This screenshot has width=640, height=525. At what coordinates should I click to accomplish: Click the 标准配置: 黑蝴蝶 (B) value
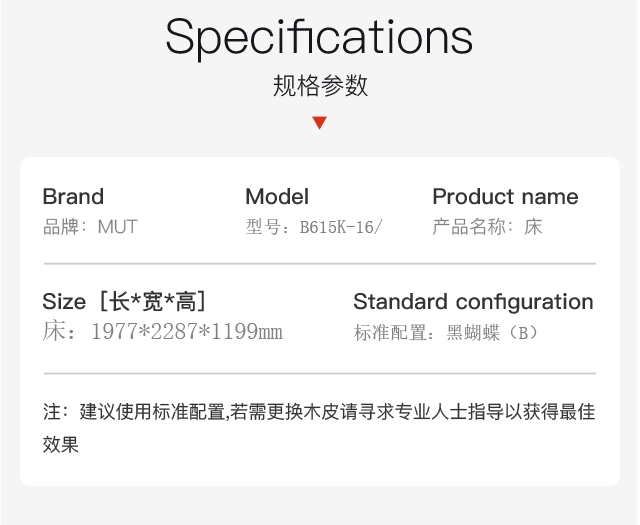[x=446, y=333]
